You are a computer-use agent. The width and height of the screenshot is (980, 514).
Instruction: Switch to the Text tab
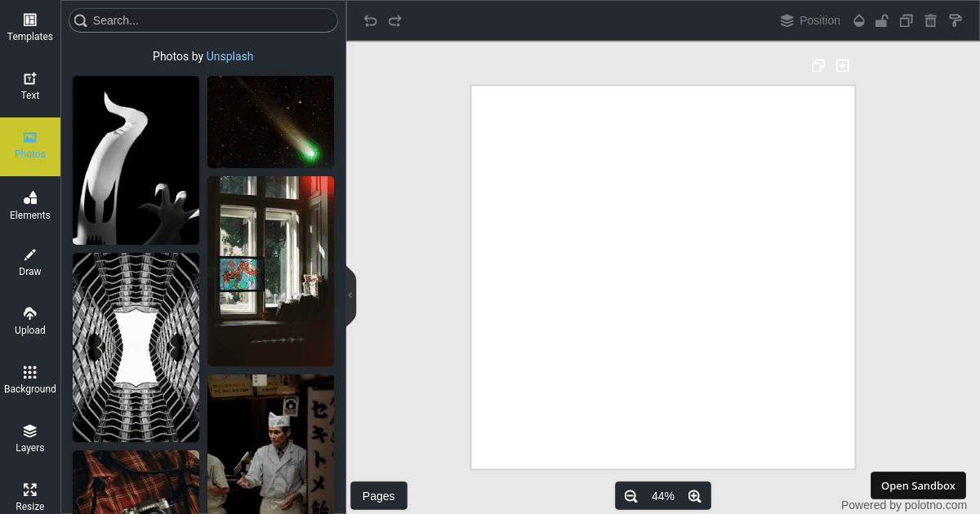point(30,86)
